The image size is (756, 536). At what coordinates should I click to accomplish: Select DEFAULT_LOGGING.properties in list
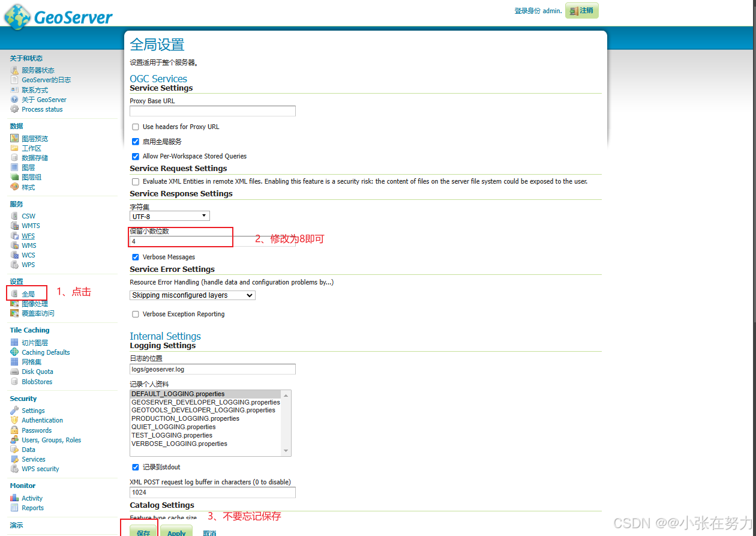205,394
